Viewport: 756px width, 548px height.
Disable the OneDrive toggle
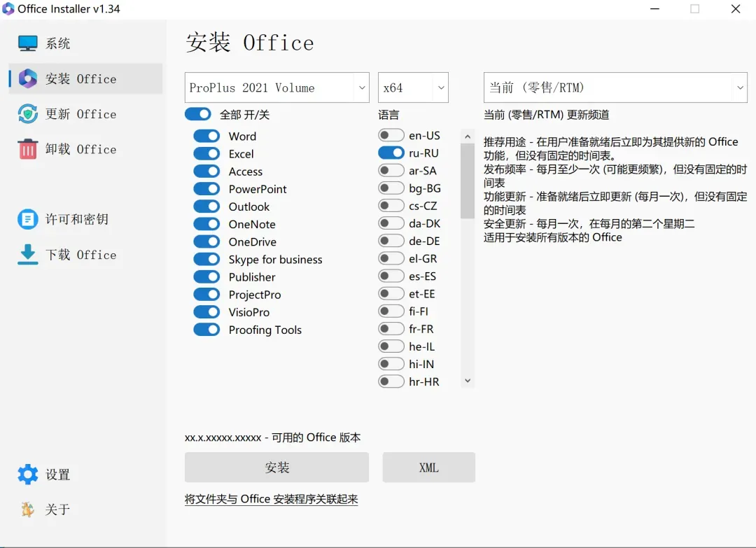click(206, 241)
